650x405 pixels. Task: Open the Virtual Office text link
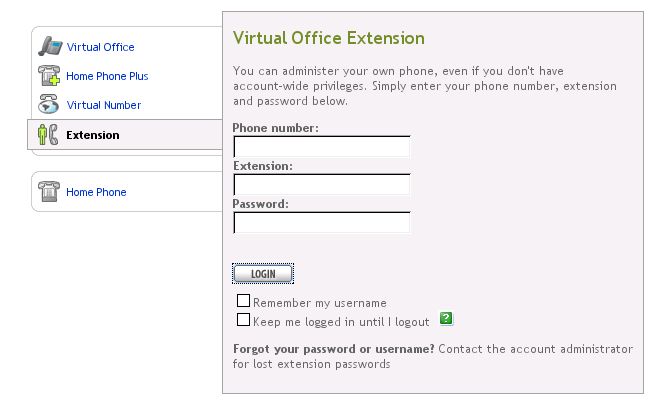point(100,47)
